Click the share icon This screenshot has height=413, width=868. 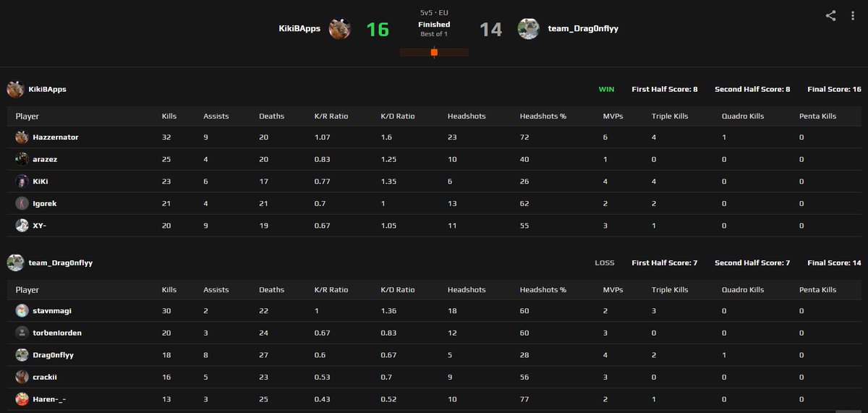click(x=830, y=15)
